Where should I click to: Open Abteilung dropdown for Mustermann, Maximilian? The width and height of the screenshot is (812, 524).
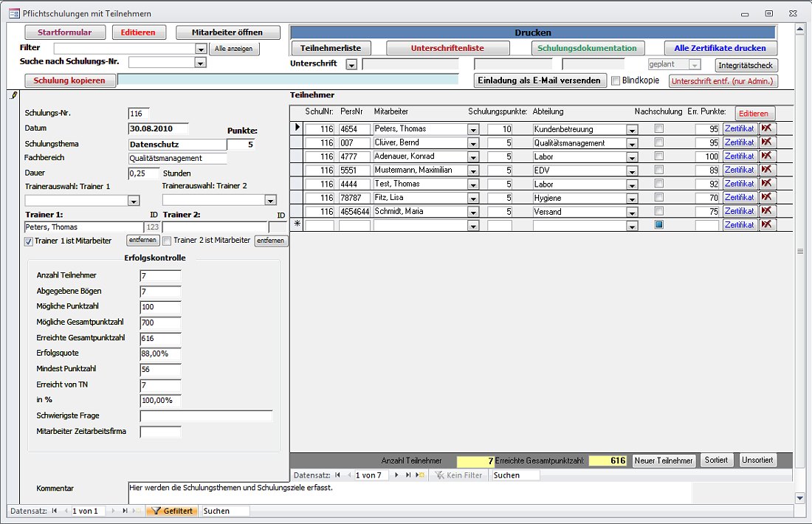(632, 170)
